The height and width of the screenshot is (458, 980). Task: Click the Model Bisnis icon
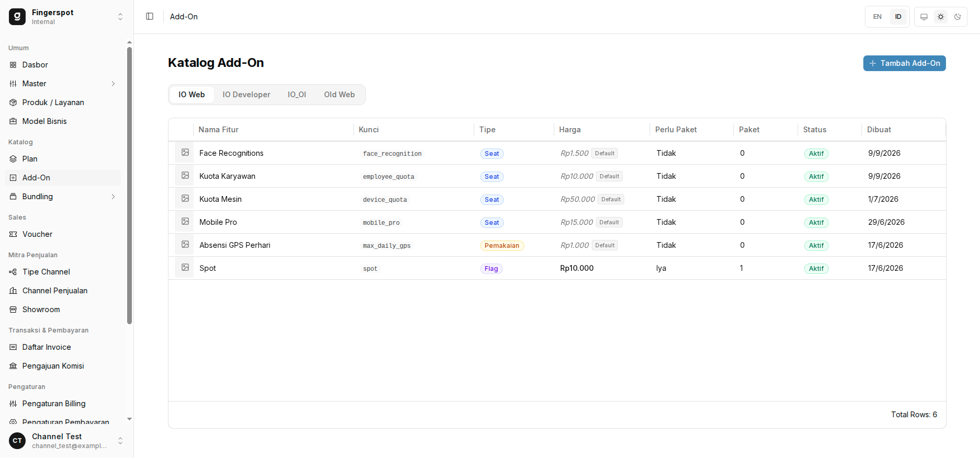13,121
